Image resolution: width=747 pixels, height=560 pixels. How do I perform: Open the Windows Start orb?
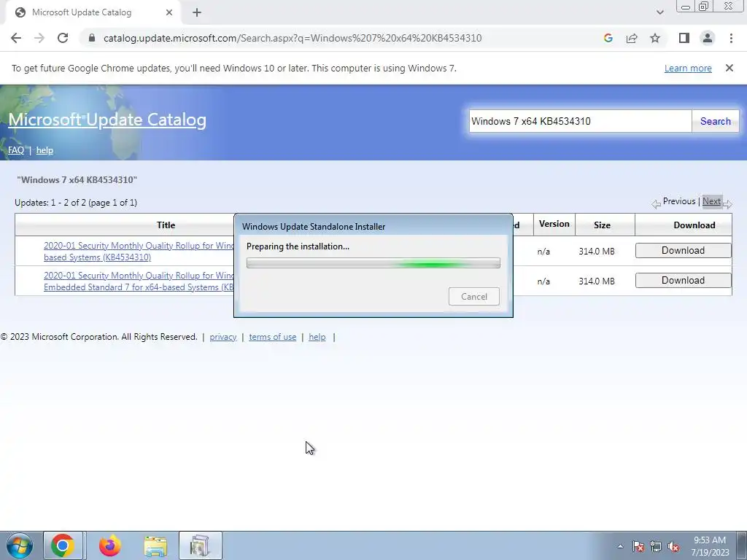[19, 545]
